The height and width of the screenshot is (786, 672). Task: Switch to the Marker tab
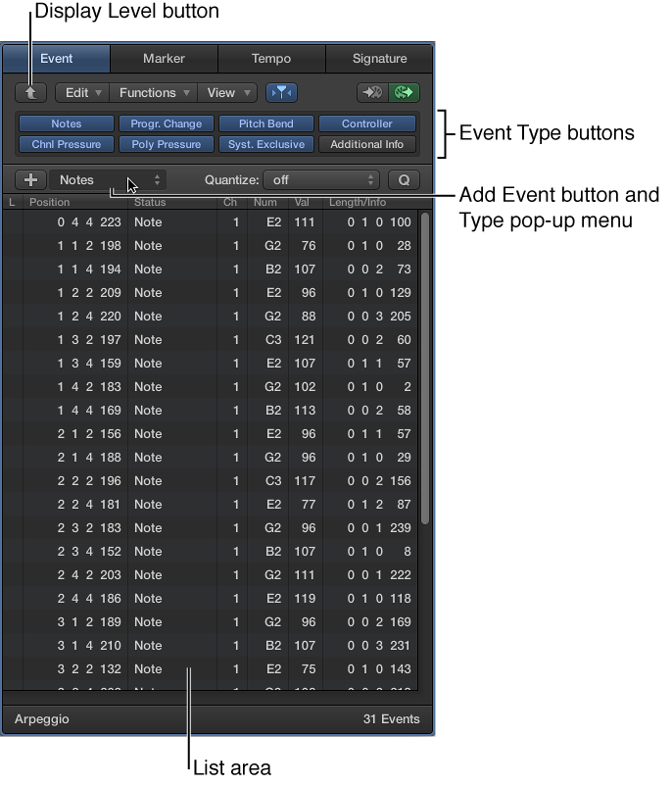[164, 59]
